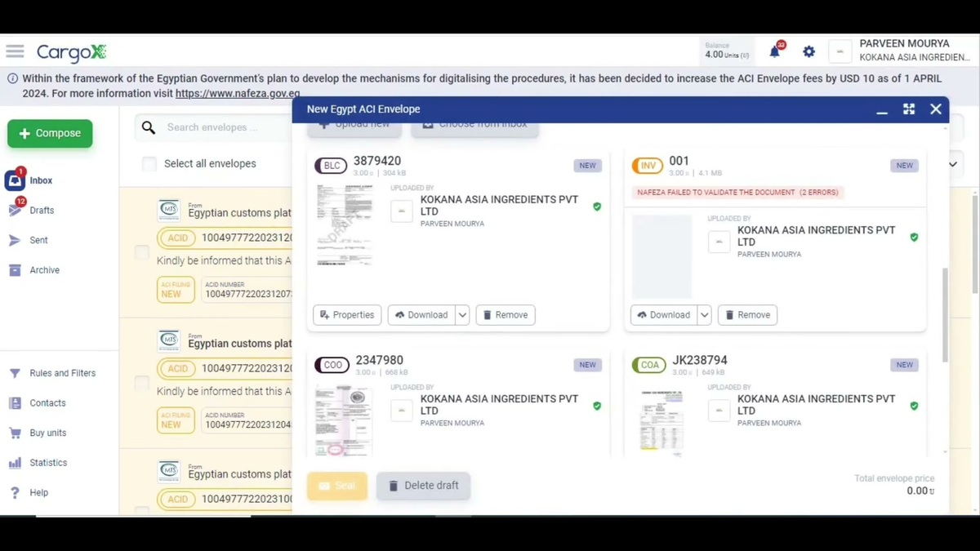This screenshot has height=551, width=980.
Task: Click the Buy units cart icon
Action: pyautogui.click(x=15, y=433)
